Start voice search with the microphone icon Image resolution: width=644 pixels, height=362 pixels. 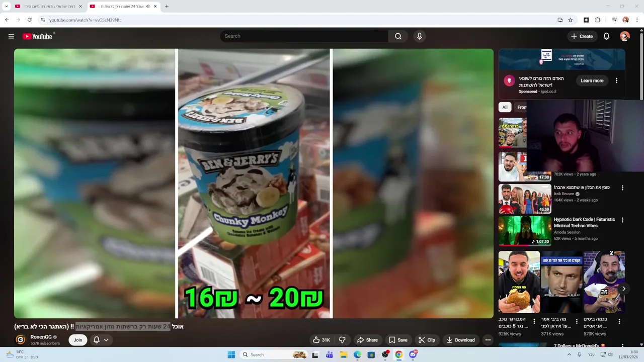coord(419,36)
